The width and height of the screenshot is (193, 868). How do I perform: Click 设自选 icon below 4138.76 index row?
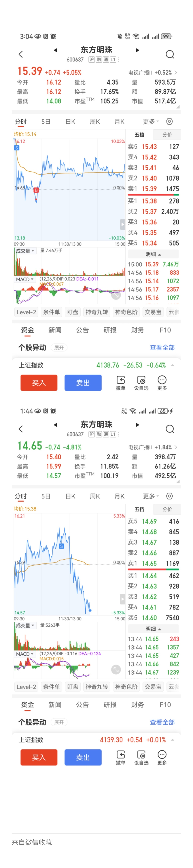(141, 380)
